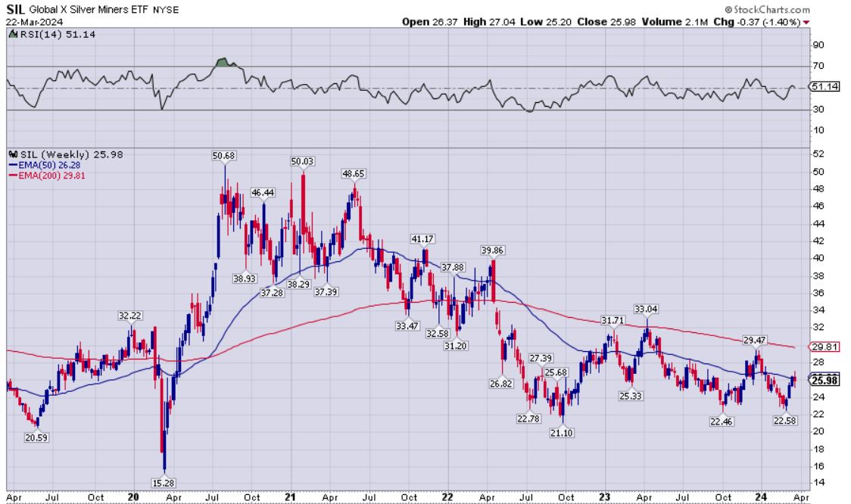Image resolution: width=851 pixels, height=504 pixels.
Task: Click the 25.68 price label
Action: (556, 372)
